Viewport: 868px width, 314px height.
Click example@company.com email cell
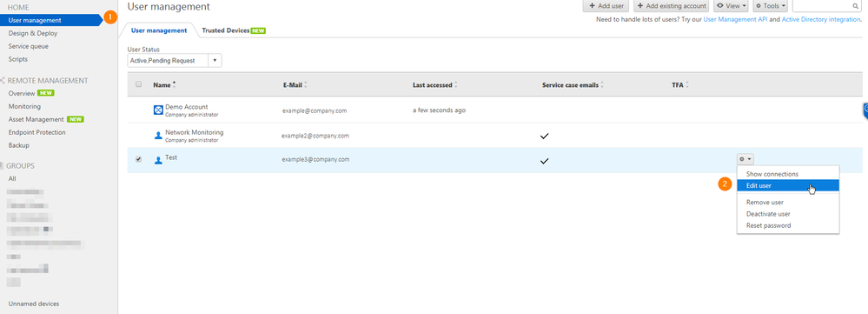[x=315, y=110]
